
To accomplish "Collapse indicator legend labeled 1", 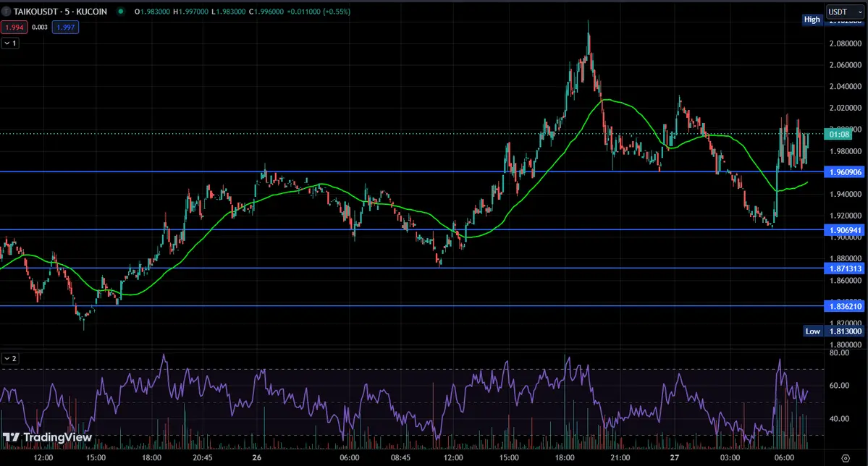I will click(11, 43).
